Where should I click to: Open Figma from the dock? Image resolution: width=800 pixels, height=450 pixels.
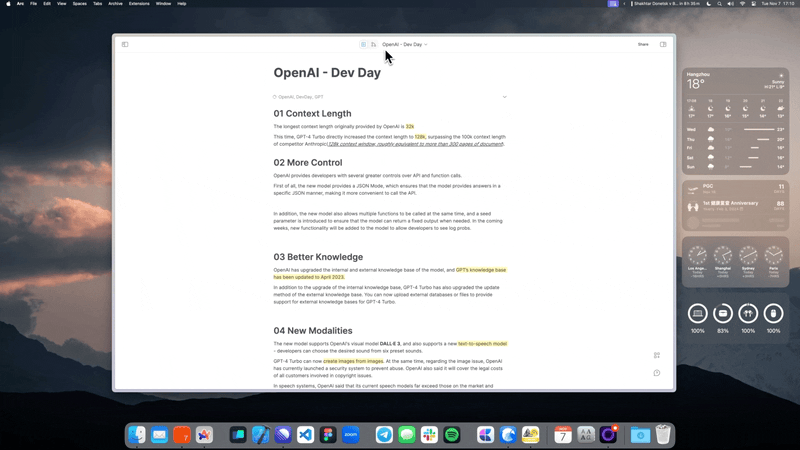click(x=328, y=435)
